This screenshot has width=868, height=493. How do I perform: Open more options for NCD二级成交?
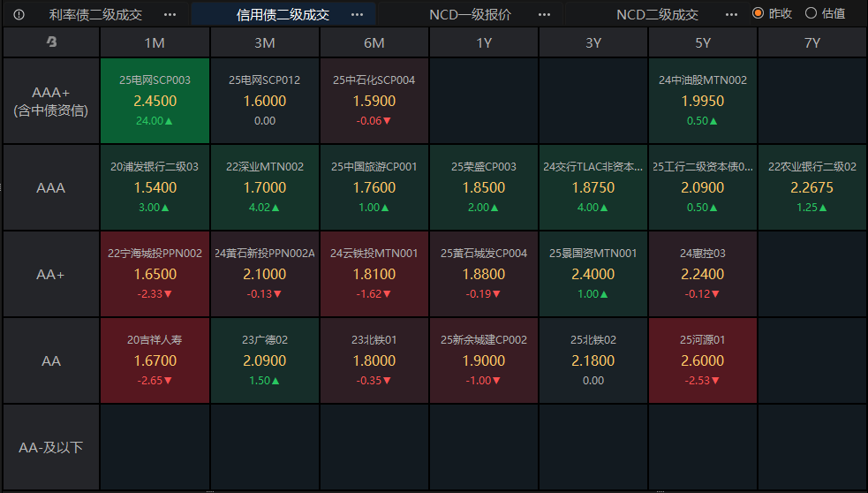click(x=731, y=15)
